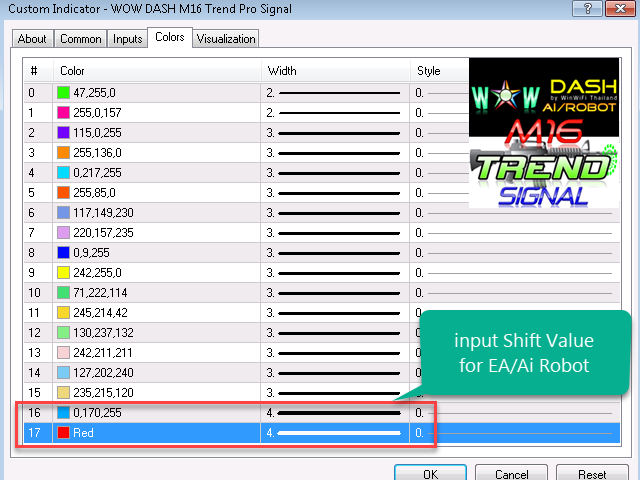
Task: Change line style of row 17
Action: 515,433
